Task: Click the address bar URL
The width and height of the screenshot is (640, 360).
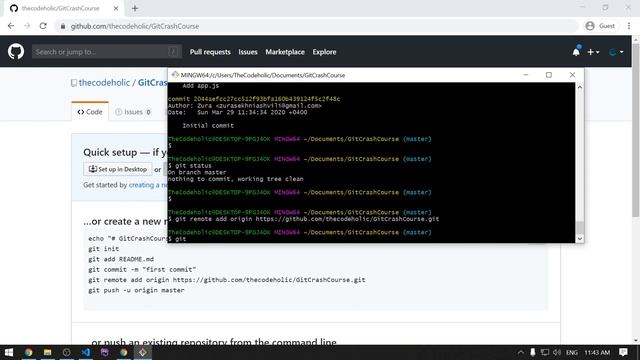Action: tap(135, 26)
